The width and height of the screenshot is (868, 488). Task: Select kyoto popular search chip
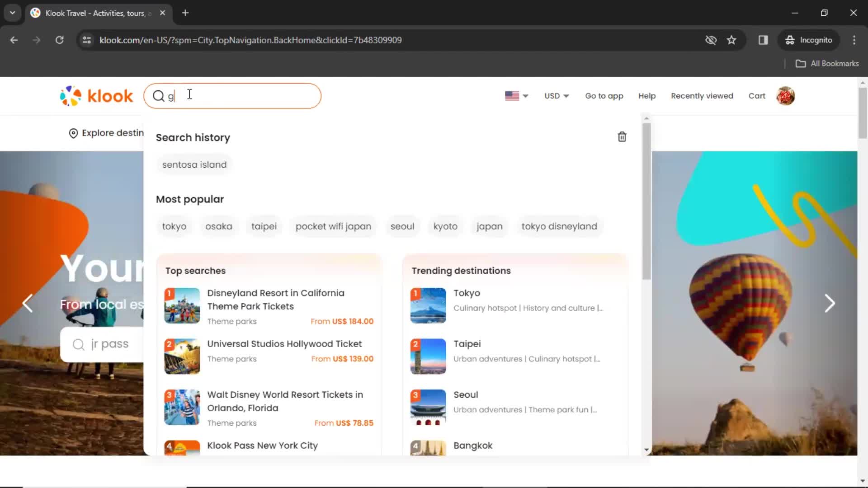point(445,226)
